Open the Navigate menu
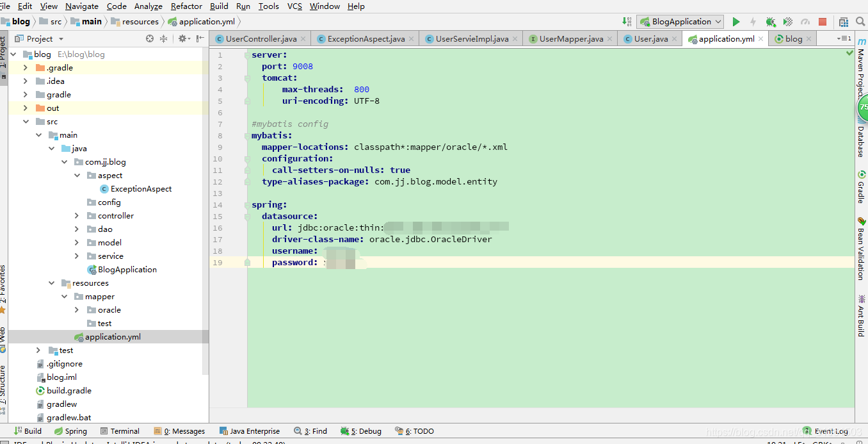The width and height of the screenshot is (868, 444). pos(82,6)
